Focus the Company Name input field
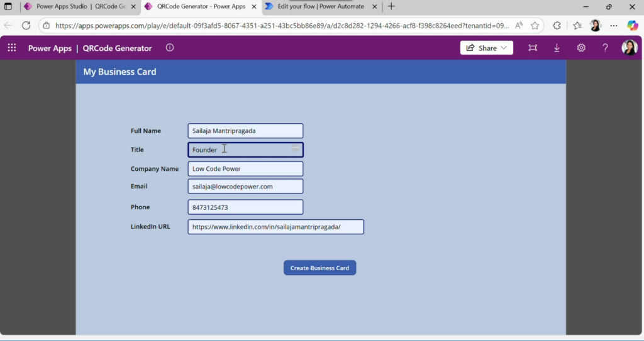Screen dimensions: 644x341 [x=245, y=169]
